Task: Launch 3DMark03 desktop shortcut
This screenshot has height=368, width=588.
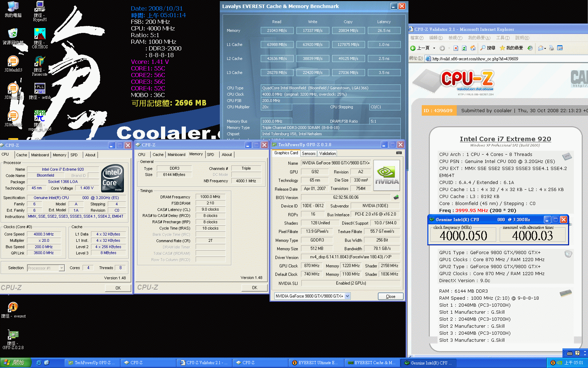Action: tap(13, 64)
